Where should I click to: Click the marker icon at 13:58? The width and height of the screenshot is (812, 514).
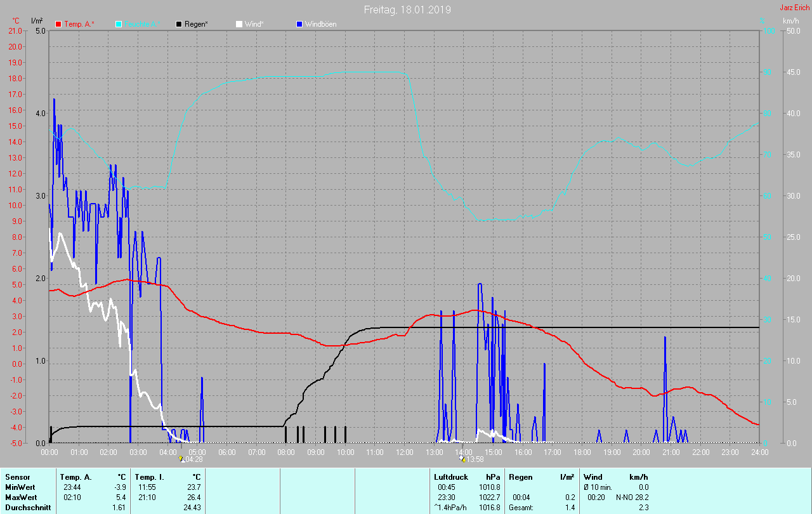462,458
